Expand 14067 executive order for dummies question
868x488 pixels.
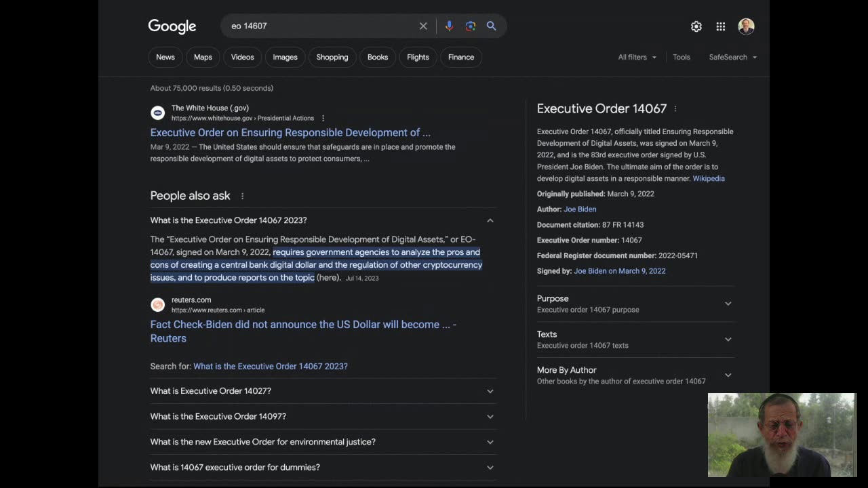pos(323,467)
